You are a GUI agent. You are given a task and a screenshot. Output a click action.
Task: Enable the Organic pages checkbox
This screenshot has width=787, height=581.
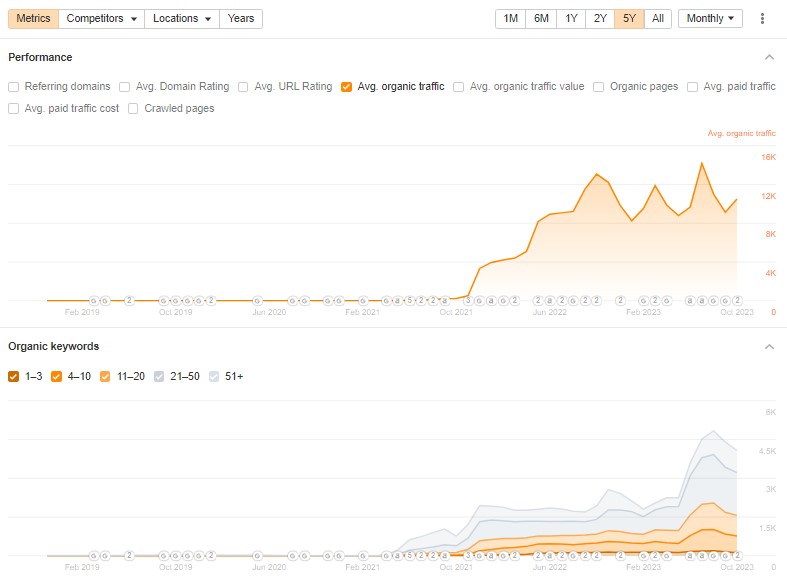click(x=598, y=87)
